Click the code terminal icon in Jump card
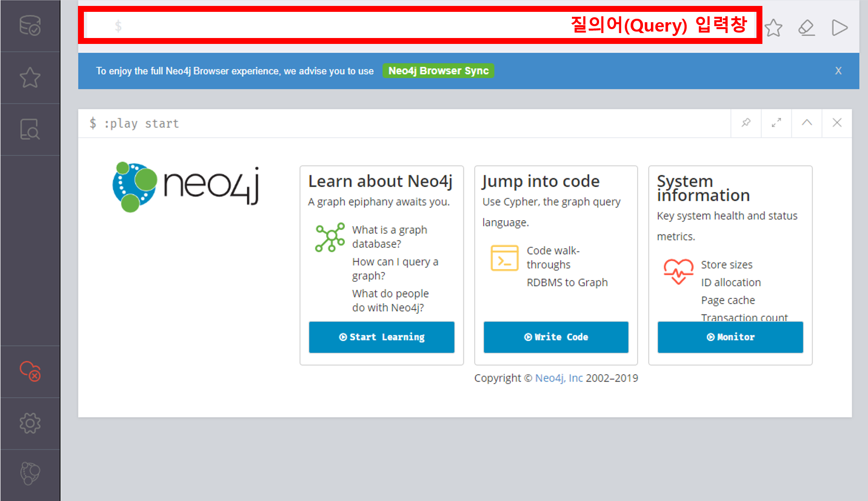Viewport: 868px width, 501px height. pyautogui.click(x=504, y=258)
